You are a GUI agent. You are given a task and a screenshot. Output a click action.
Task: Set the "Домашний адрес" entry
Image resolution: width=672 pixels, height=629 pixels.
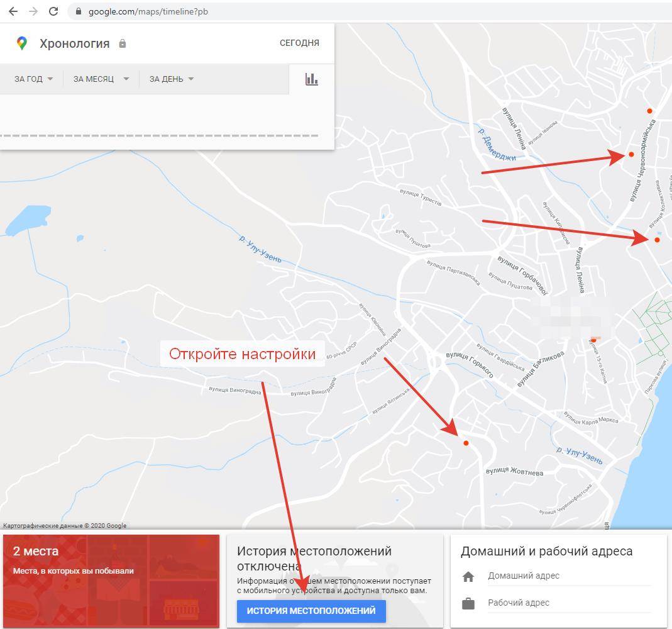pos(523,576)
